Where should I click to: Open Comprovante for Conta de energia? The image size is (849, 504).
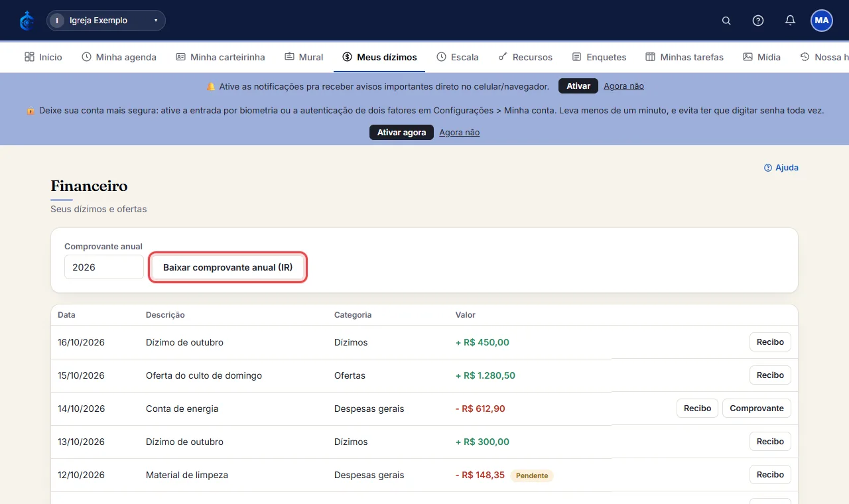click(x=757, y=409)
